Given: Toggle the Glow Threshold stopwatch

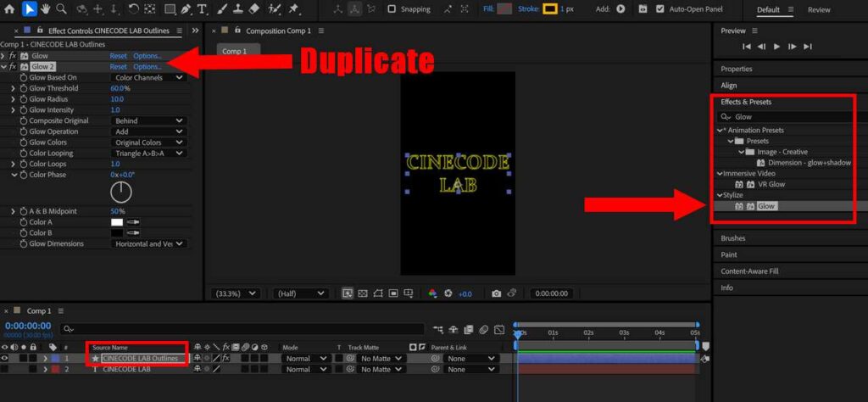Looking at the screenshot, I should point(24,88).
